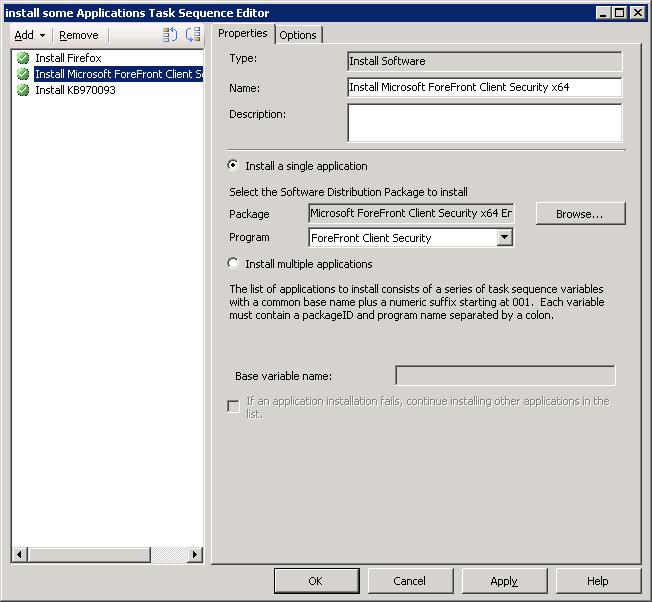Viewport: 652px width, 602px height.
Task: Switch to the Properties tab
Action: point(243,33)
